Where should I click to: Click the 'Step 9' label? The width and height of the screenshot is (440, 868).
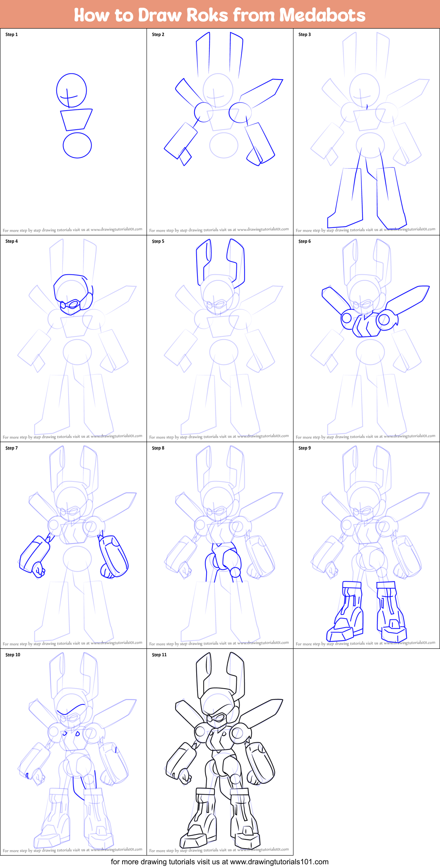pos(305,448)
